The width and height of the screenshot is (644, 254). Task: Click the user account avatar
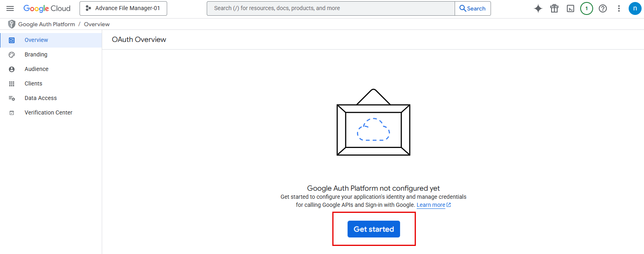pyautogui.click(x=635, y=8)
